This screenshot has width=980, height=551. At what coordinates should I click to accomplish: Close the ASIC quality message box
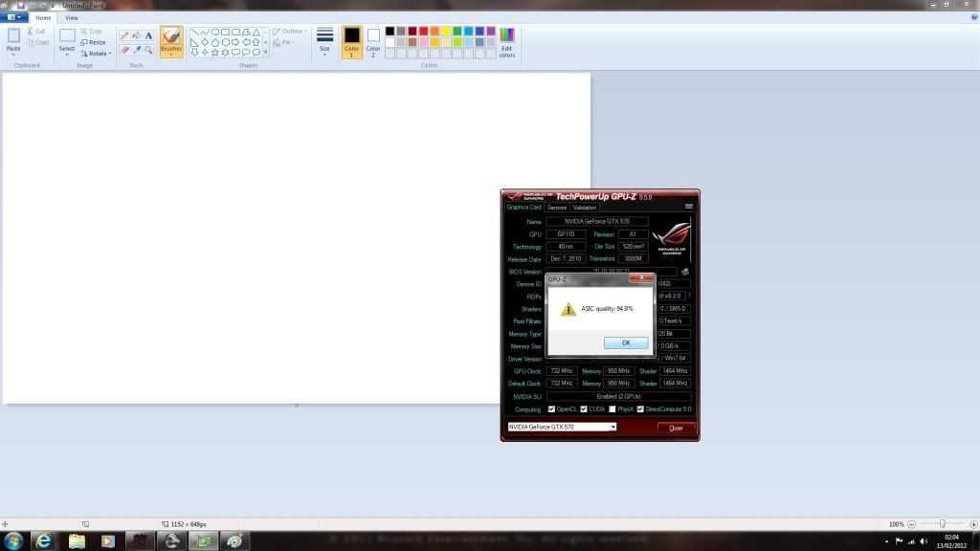(x=641, y=277)
